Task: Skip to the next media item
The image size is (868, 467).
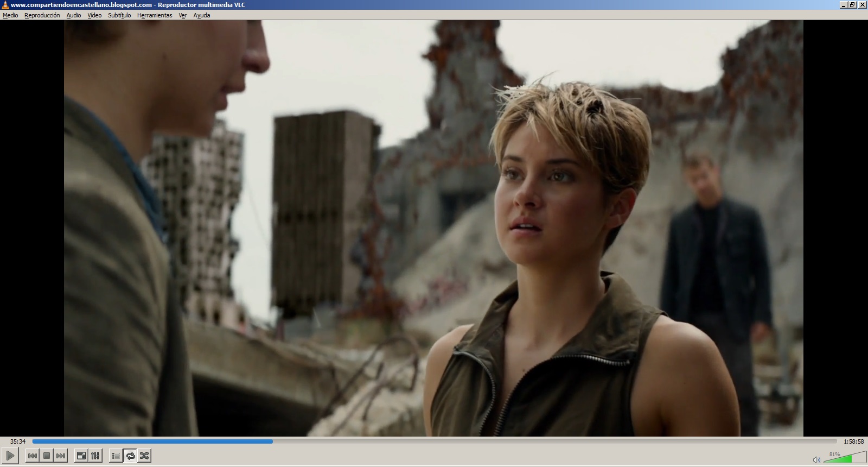Action: pyautogui.click(x=61, y=456)
